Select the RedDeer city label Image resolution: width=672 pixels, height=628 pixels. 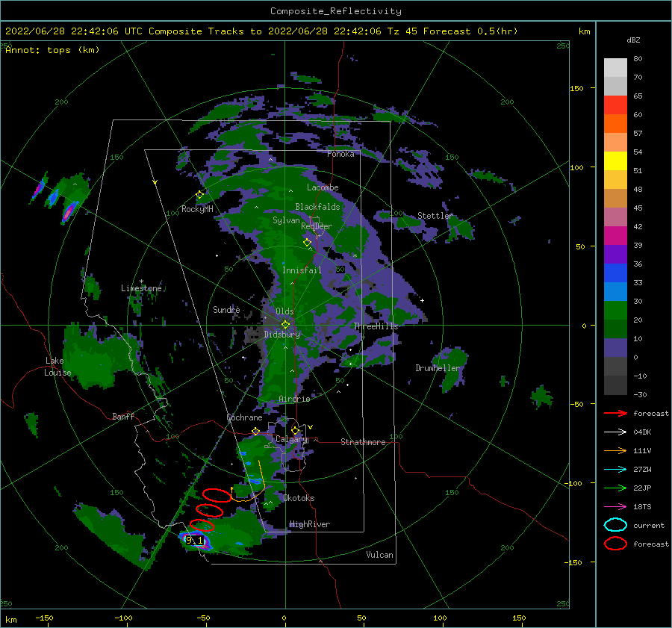pyautogui.click(x=317, y=226)
